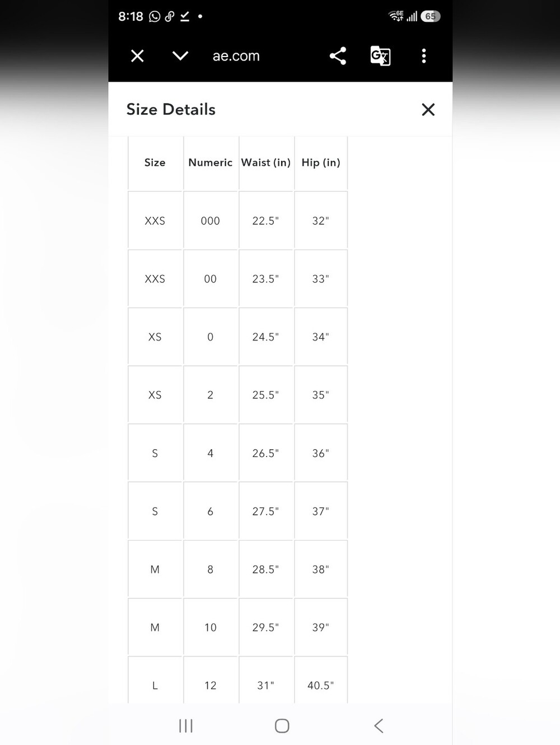The height and width of the screenshot is (745, 560).
Task: Expand the browser chevron down menu
Action: (180, 56)
